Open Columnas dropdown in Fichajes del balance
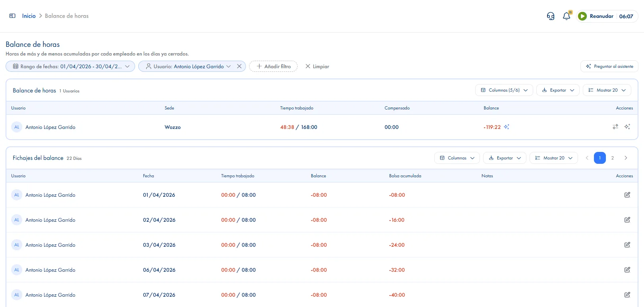Viewport: 644px width, 307px height. pos(457,158)
